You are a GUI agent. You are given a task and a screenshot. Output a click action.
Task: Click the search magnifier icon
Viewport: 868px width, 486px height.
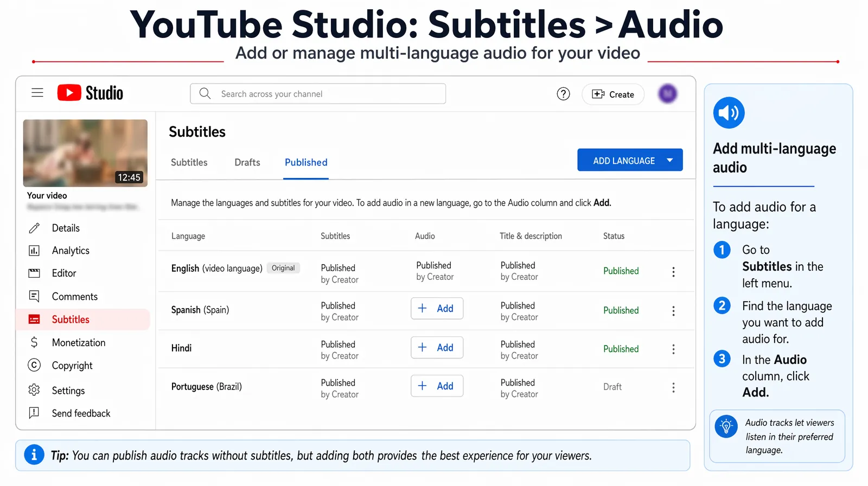coord(205,93)
